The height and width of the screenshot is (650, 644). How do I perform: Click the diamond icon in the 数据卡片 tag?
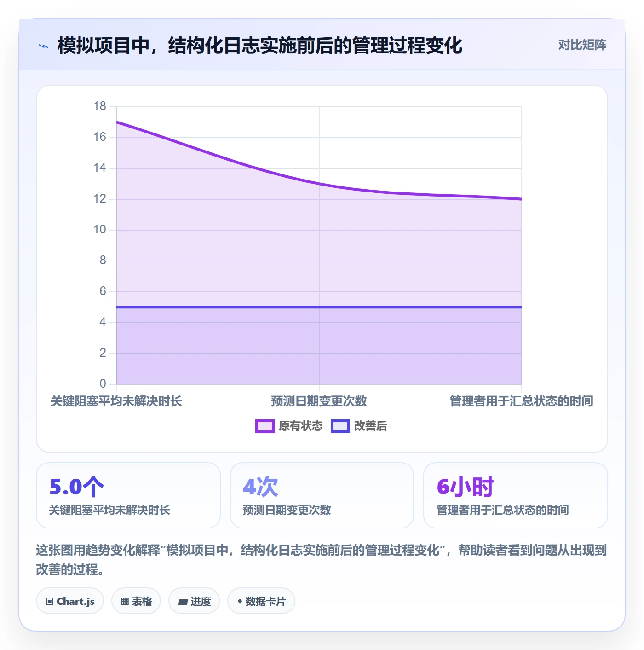(x=240, y=601)
